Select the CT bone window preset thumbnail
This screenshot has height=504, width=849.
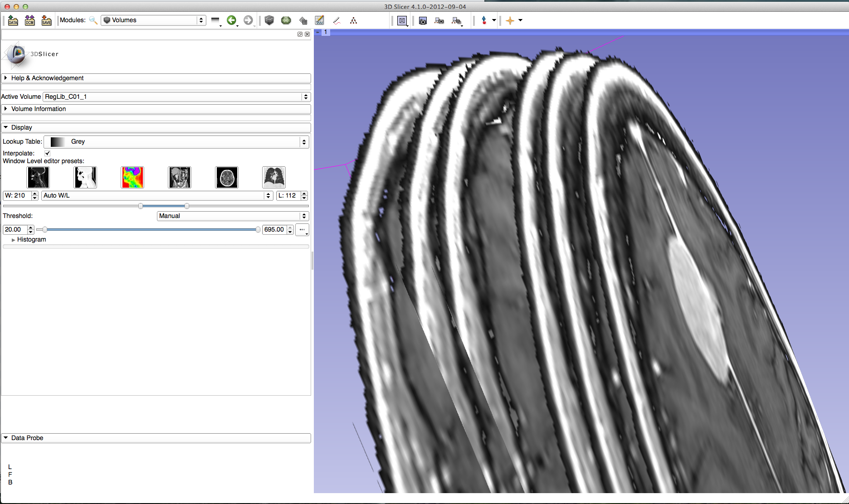[x=38, y=177]
